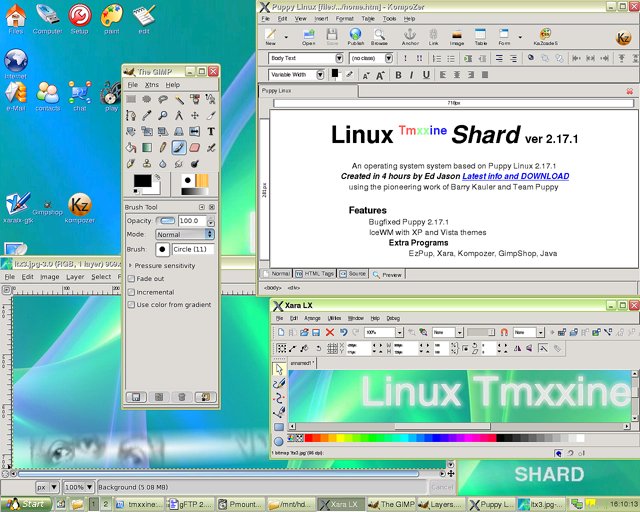
Task: Enable the Fade out checkbox
Action: click(131, 279)
